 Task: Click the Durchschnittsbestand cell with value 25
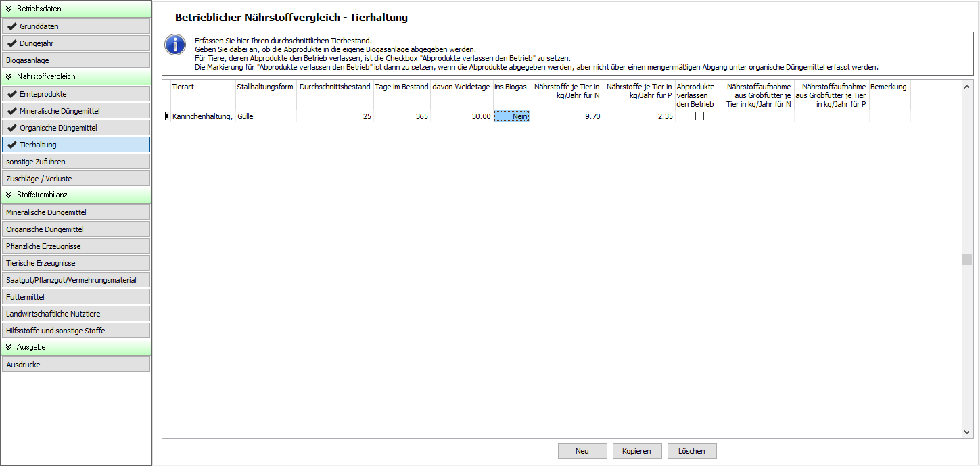point(335,116)
